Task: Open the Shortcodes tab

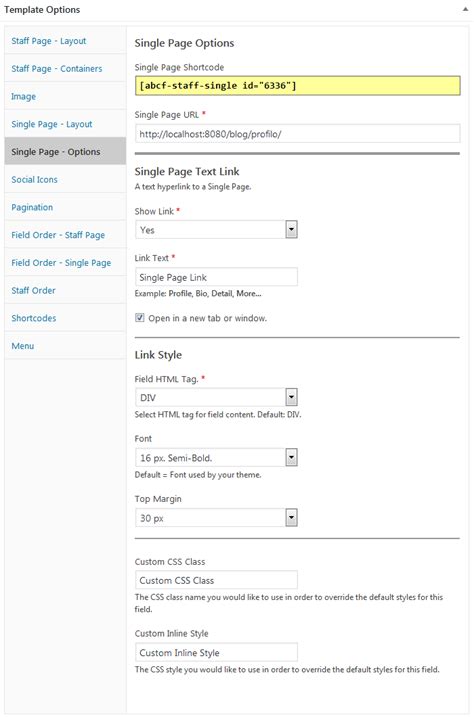Action: coord(65,318)
